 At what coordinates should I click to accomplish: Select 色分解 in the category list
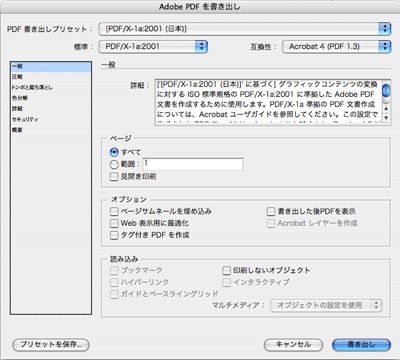(x=51, y=98)
